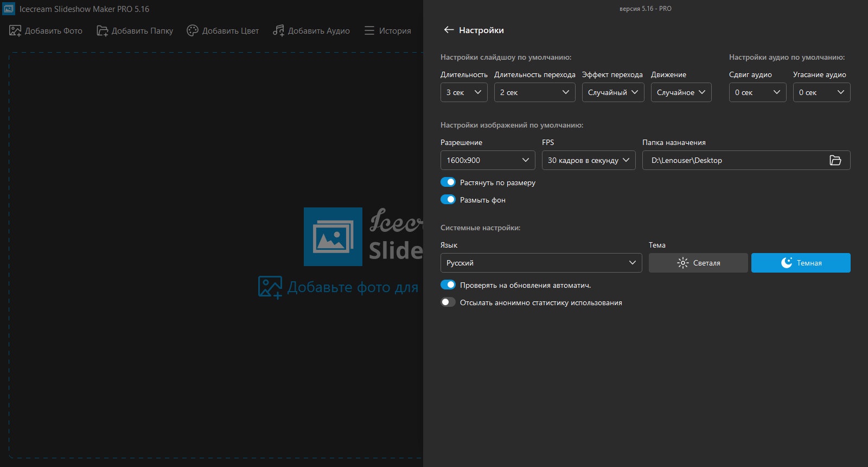
Task: Open the Сдвиг аудио 0 сек dropdown
Action: pos(758,92)
